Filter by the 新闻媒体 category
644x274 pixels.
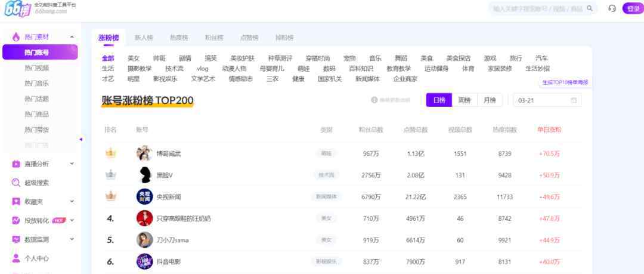click(x=367, y=79)
